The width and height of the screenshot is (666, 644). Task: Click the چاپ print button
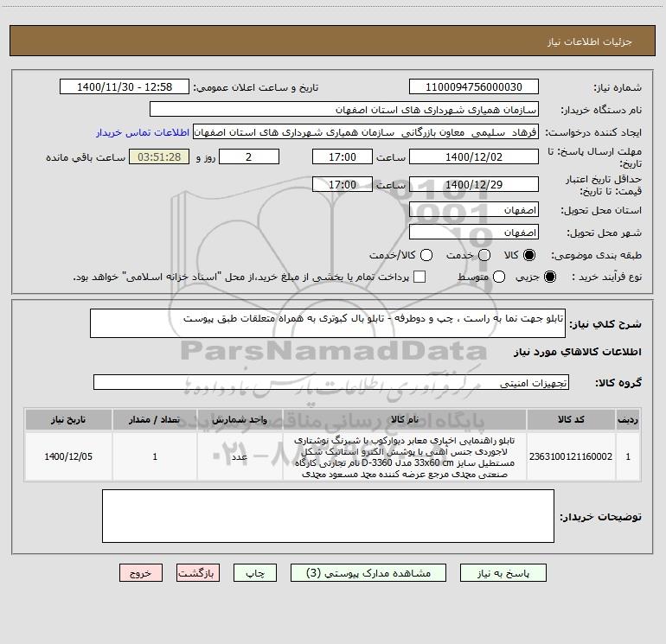(x=255, y=573)
